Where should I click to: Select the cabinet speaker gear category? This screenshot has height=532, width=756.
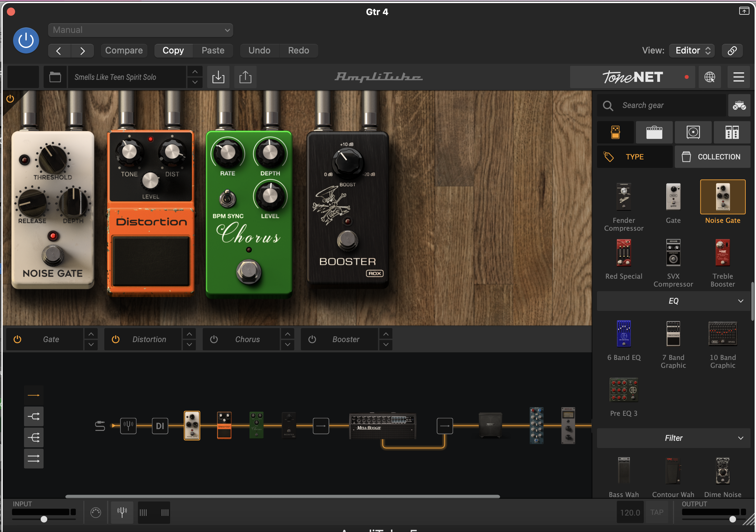693,132
